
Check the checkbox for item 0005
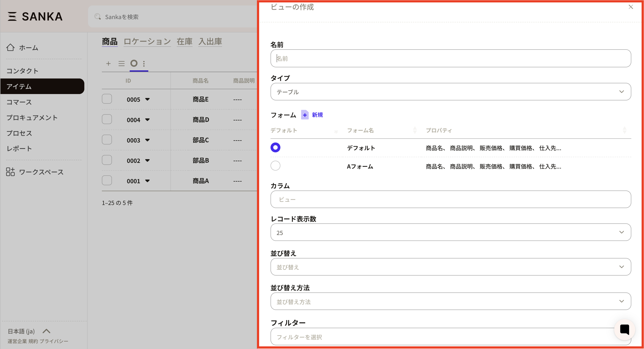tap(107, 99)
